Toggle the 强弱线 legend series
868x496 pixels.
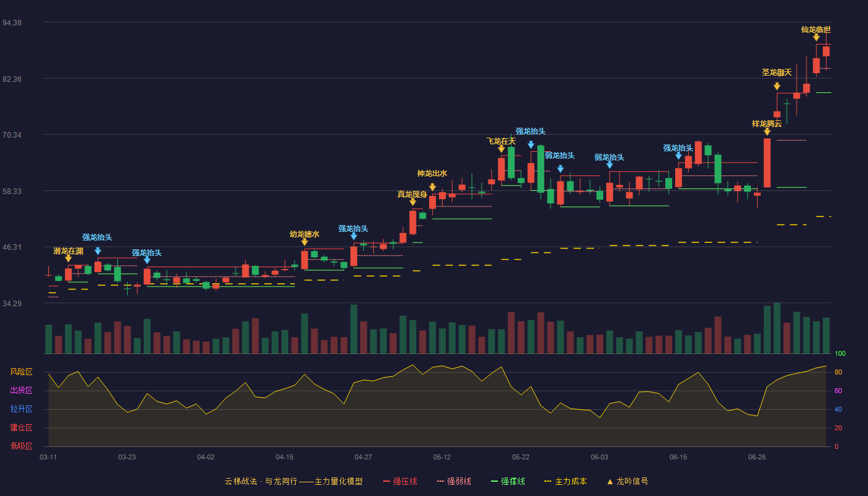[x=454, y=481]
